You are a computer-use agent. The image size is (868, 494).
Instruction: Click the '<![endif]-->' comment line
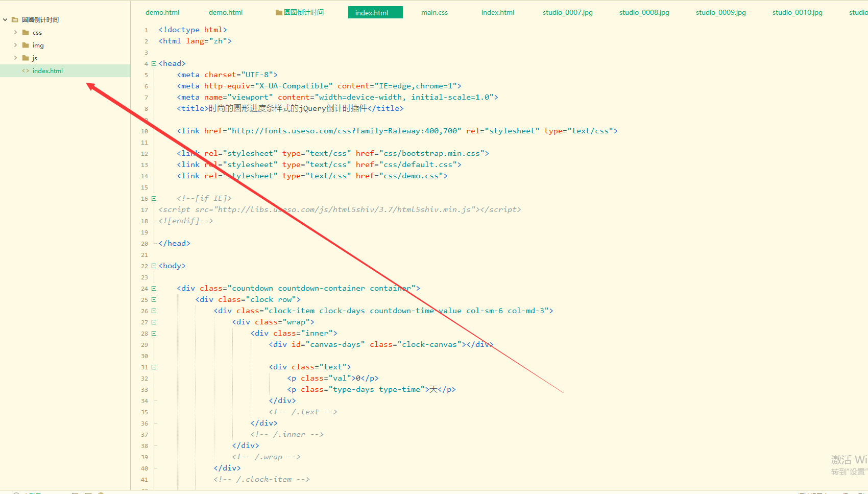[186, 221]
